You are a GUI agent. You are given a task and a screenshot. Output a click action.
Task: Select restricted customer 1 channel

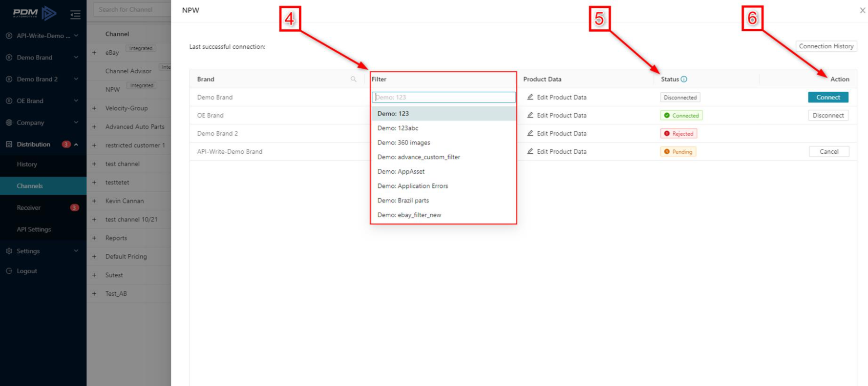(x=135, y=145)
